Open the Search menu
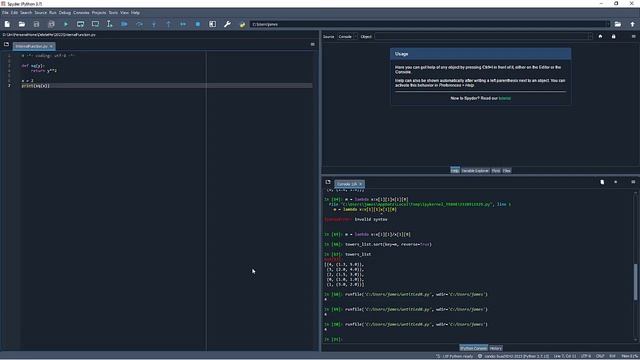Viewport: 640px width, 360px height. [x=26, y=13]
